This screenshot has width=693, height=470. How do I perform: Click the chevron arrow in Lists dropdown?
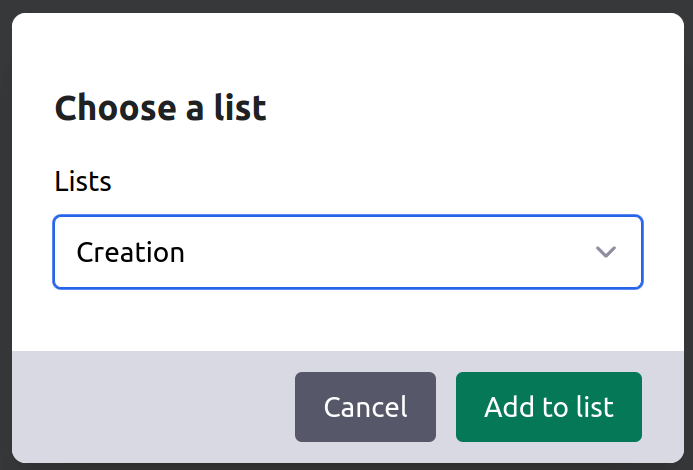click(x=605, y=252)
